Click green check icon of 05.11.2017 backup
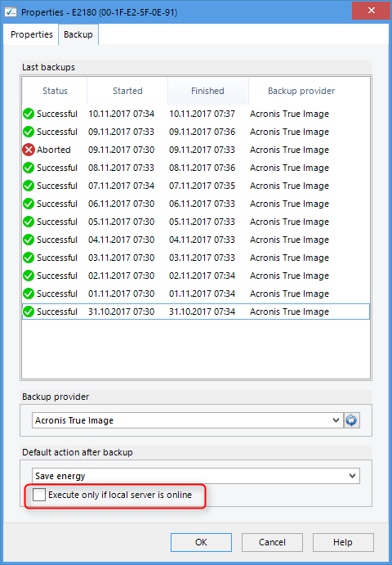 click(29, 222)
